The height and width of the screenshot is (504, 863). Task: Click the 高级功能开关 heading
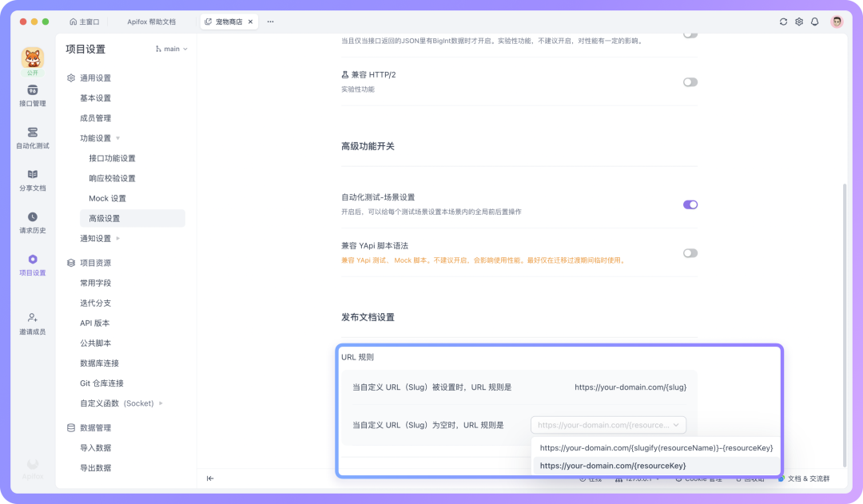368,146
